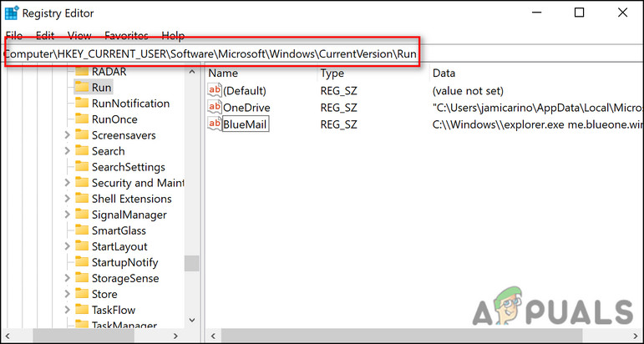Select the (Default) value name
644x344 pixels.
pos(245,91)
